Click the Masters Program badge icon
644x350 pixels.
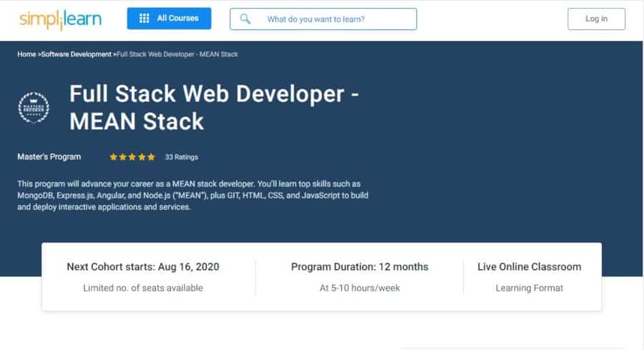pos(34,107)
